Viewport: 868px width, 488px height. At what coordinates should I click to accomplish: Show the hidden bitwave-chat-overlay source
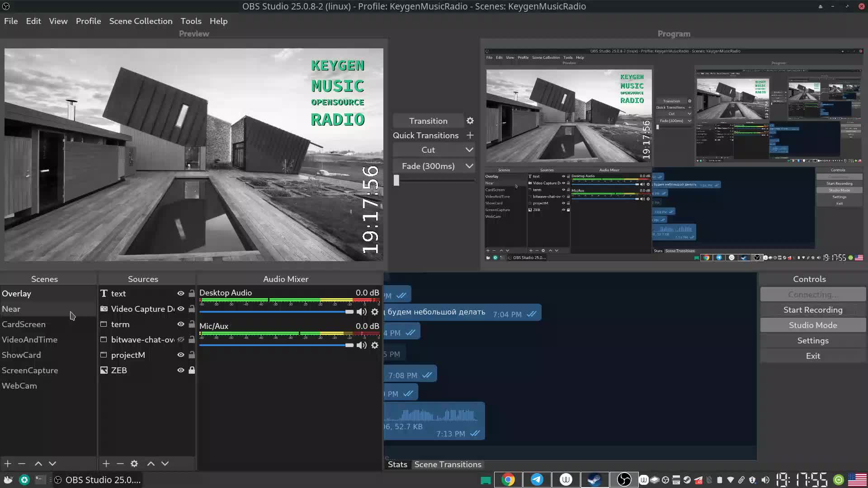[181, 339]
